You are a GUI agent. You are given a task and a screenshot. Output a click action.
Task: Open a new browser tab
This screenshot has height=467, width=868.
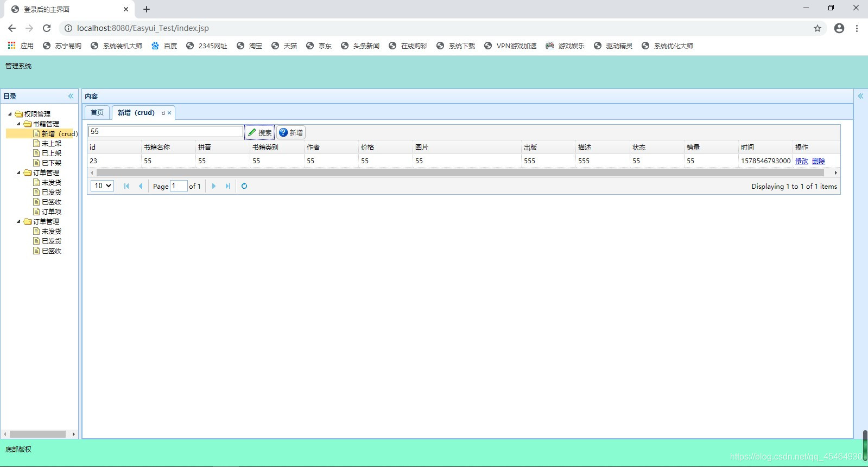click(x=147, y=9)
